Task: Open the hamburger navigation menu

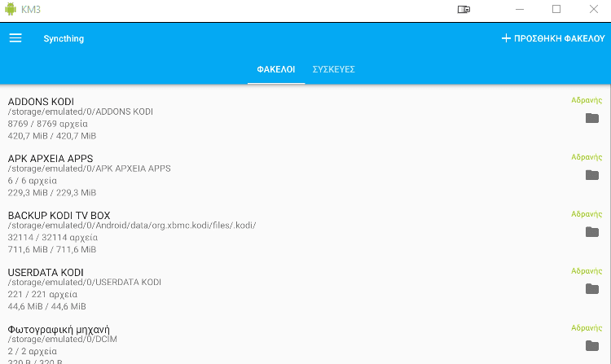Action: [15, 38]
